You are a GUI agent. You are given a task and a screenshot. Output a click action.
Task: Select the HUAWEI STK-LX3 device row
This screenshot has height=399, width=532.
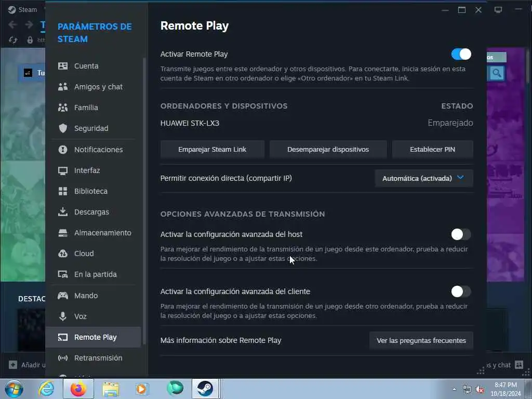coord(316,123)
